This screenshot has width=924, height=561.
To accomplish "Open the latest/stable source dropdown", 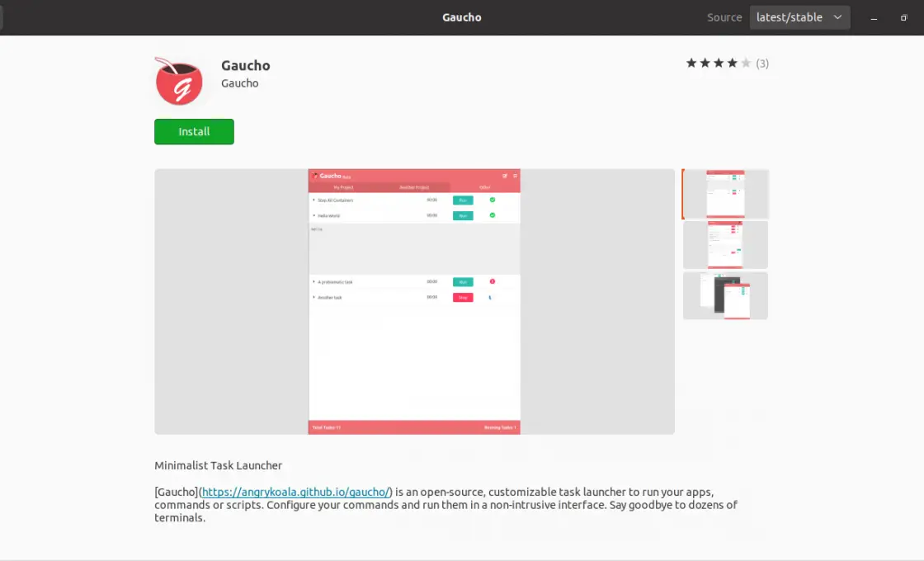I will pyautogui.click(x=799, y=17).
